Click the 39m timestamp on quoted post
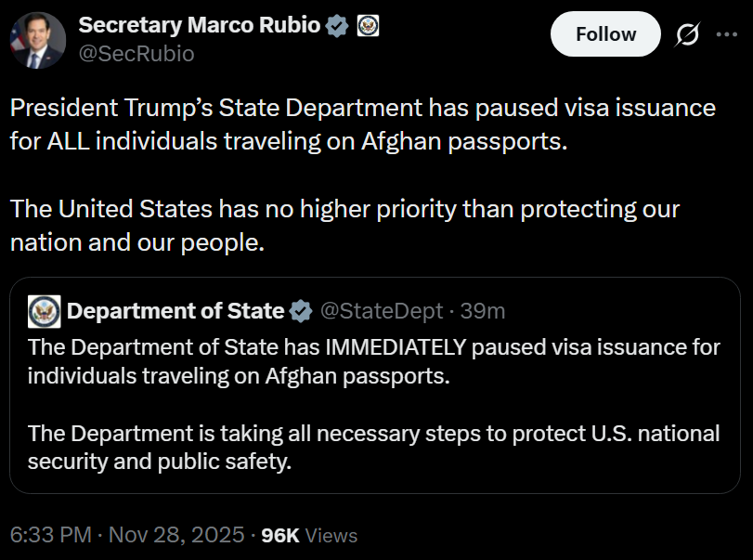Image resolution: width=753 pixels, height=560 pixels. pyautogui.click(x=483, y=311)
